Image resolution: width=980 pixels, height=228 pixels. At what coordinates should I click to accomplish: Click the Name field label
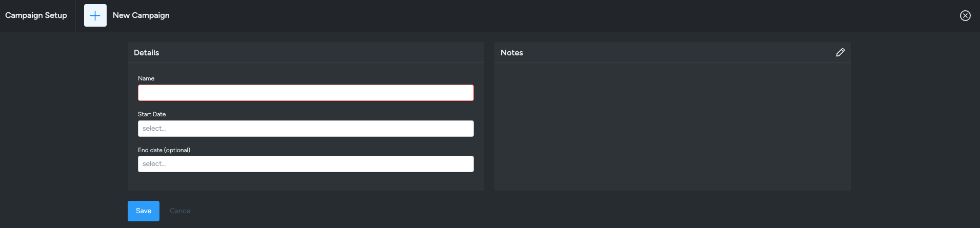coord(146,78)
